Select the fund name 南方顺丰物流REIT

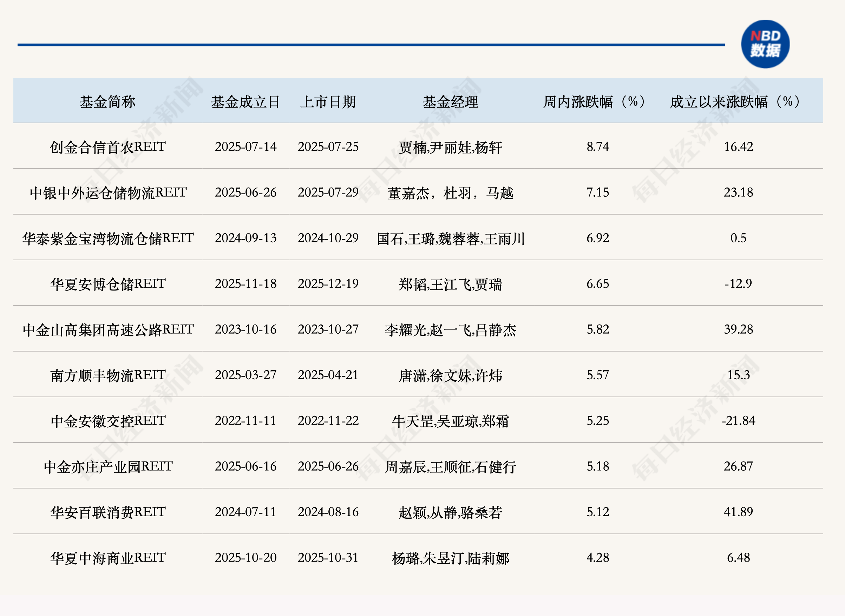click(108, 375)
